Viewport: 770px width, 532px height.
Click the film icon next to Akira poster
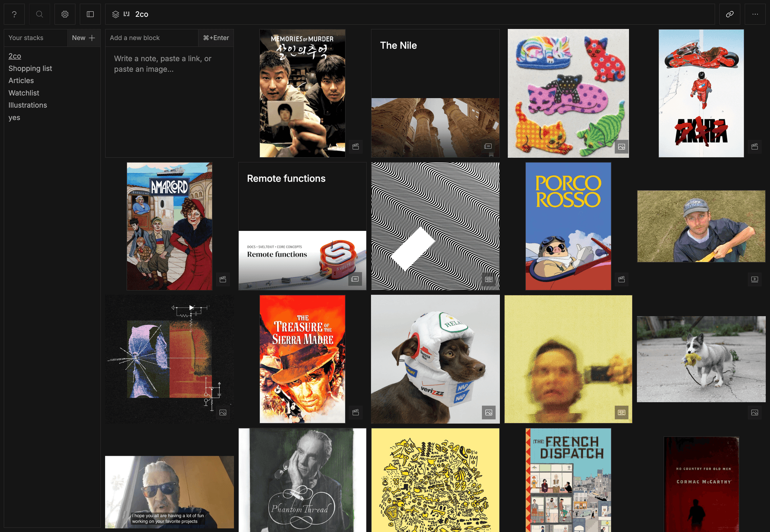(754, 146)
